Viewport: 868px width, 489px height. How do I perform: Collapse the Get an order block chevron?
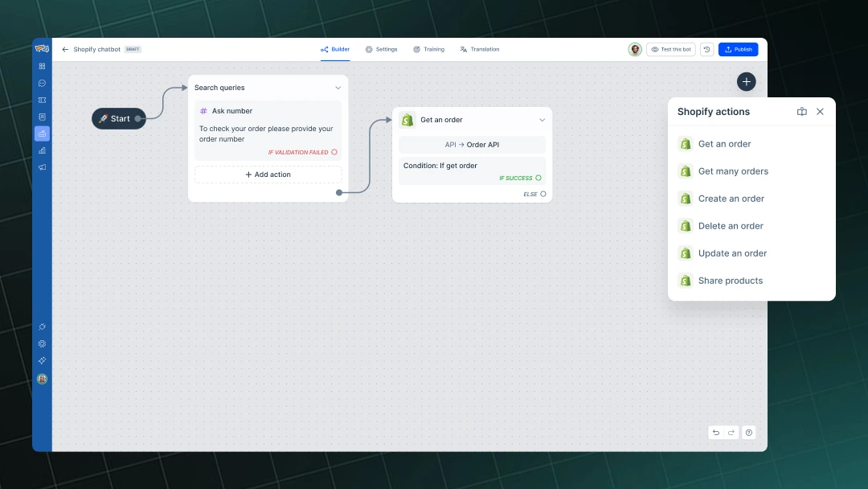542,119
